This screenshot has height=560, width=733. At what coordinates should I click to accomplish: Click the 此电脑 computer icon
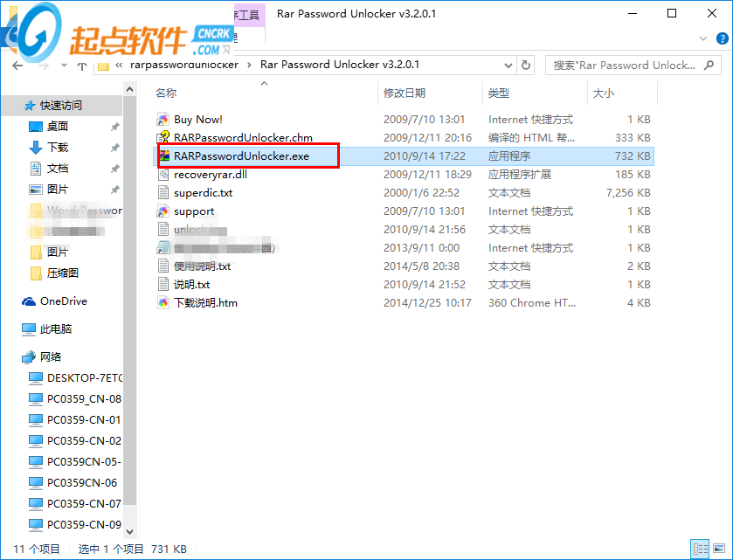pyautogui.click(x=29, y=329)
